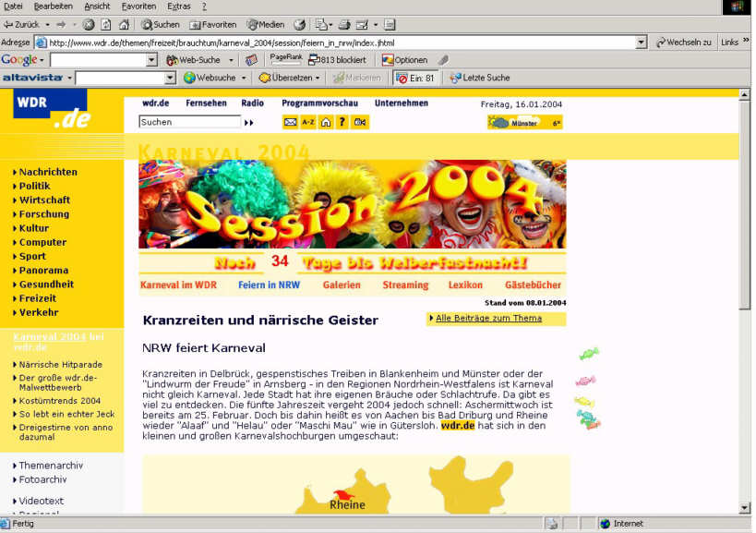Image resolution: width=756 pixels, height=533 pixels.
Task: Open the Web-Suche dropdown arrow
Action: 231,60
